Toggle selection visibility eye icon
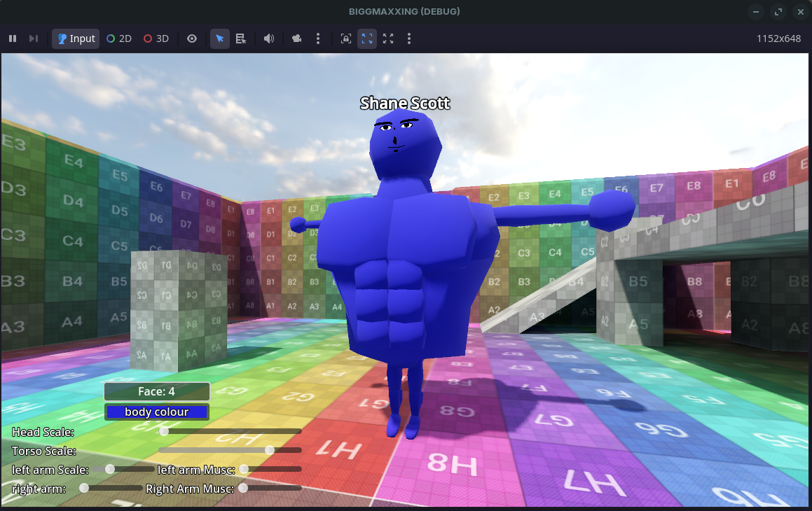The image size is (812, 511). click(x=192, y=38)
